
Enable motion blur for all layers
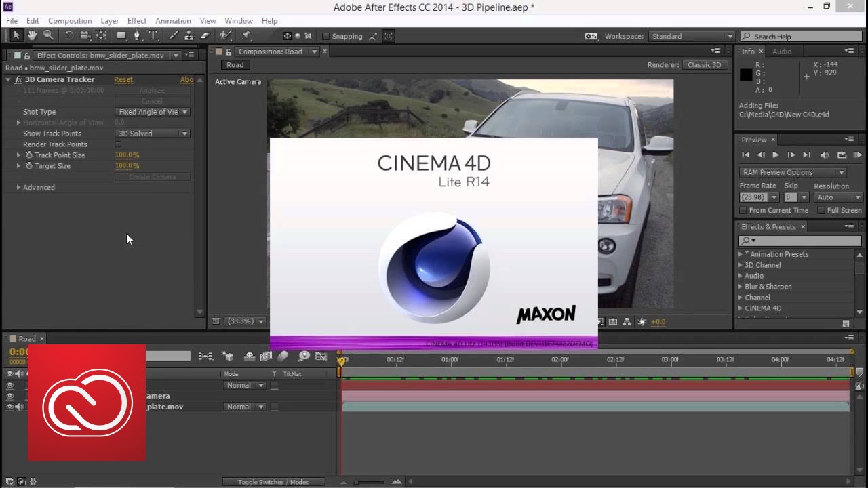(283, 357)
